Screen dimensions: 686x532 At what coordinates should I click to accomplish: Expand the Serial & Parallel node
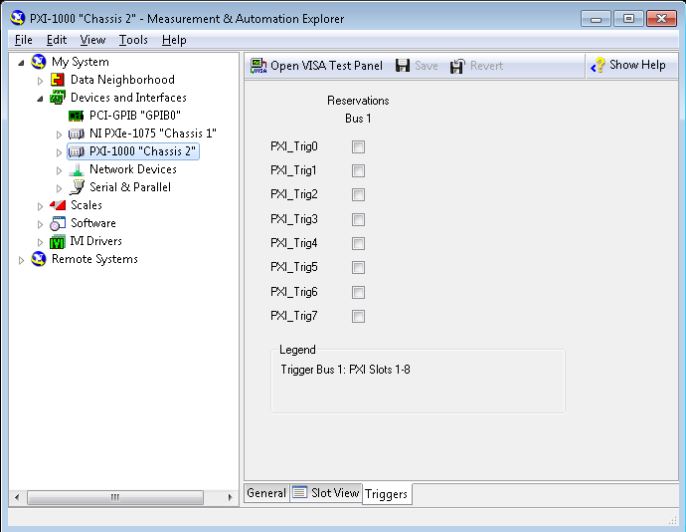pos(59,189)
